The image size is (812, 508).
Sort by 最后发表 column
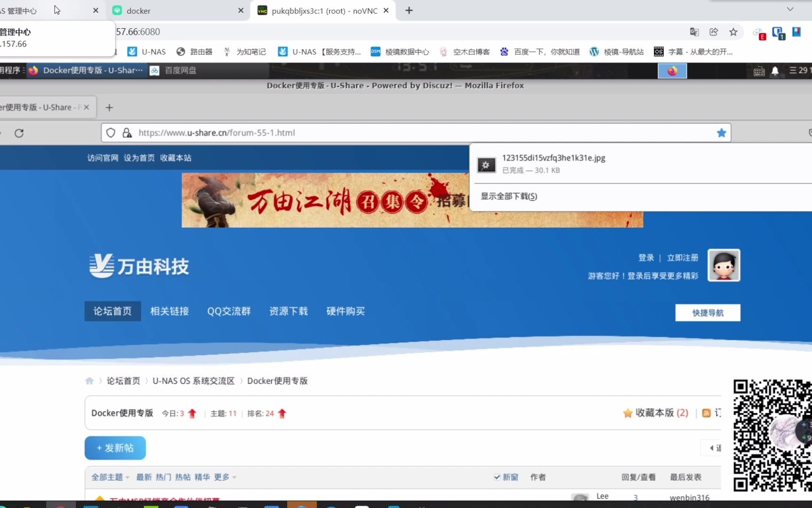[x=686, y=477]
